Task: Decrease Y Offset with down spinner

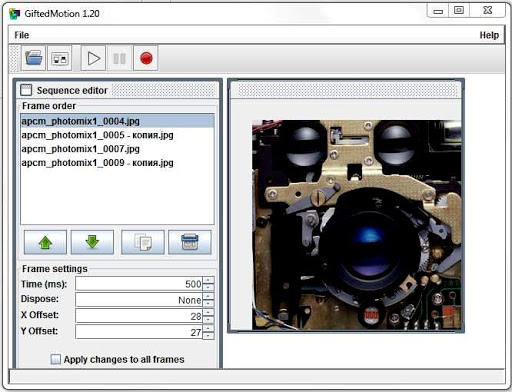Action: click(208, 335)
